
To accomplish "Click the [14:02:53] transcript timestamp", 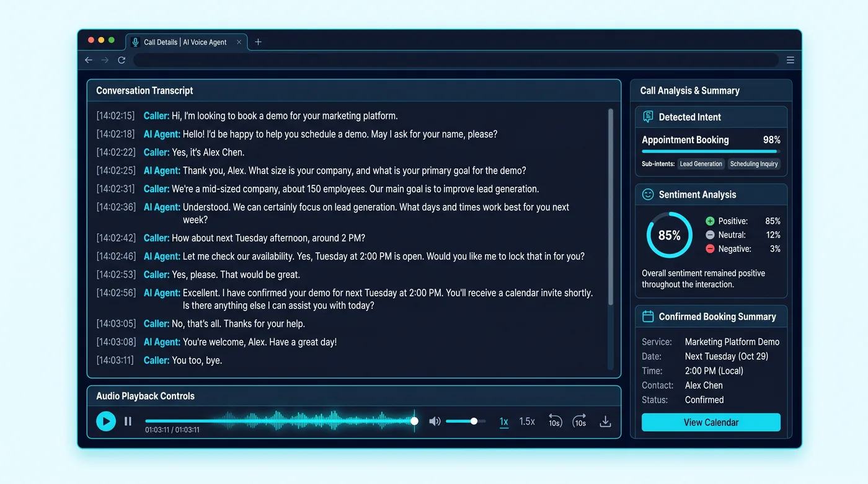I will pos(115,275).
